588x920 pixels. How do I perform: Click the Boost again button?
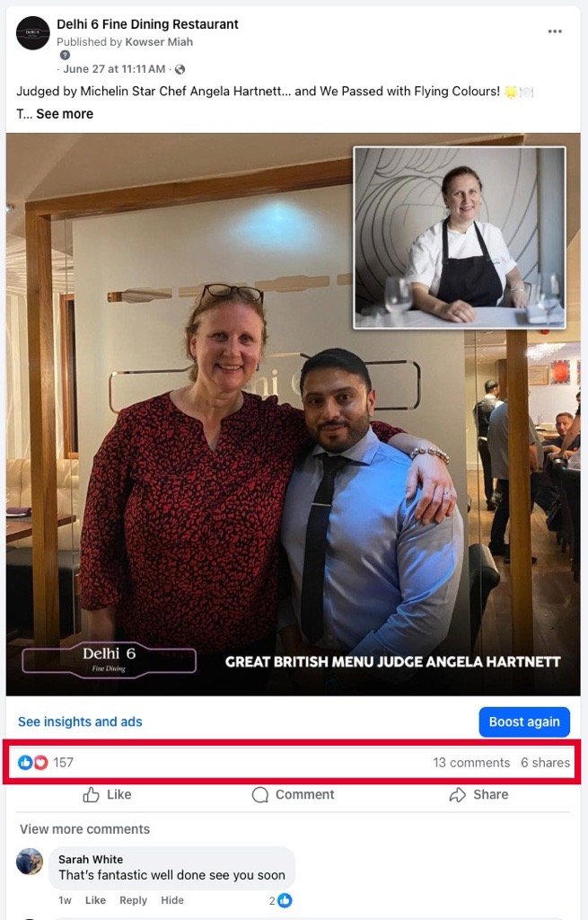tap(524, 721)
